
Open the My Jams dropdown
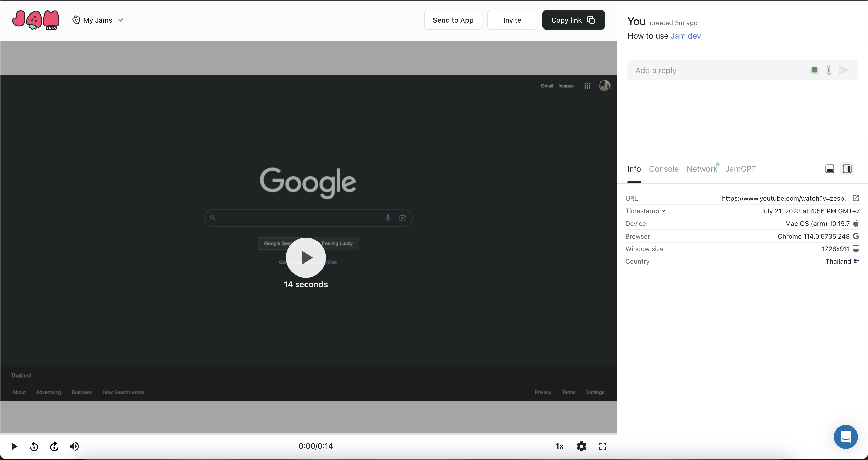98,20
